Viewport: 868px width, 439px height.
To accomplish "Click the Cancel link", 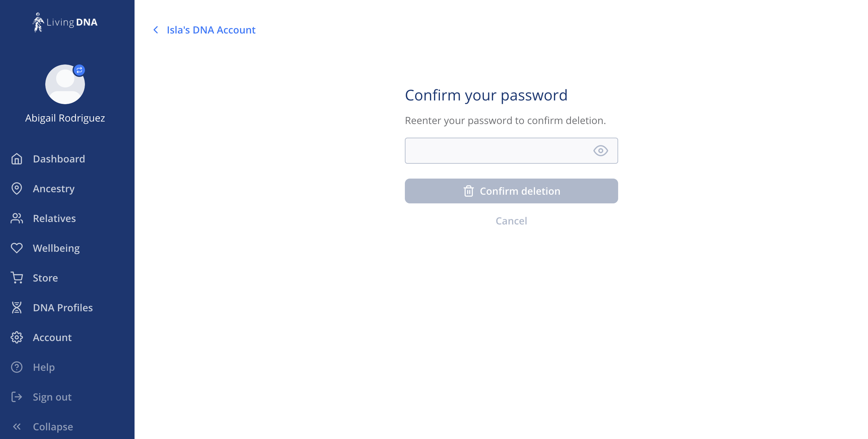I will (x=511, y=221).
